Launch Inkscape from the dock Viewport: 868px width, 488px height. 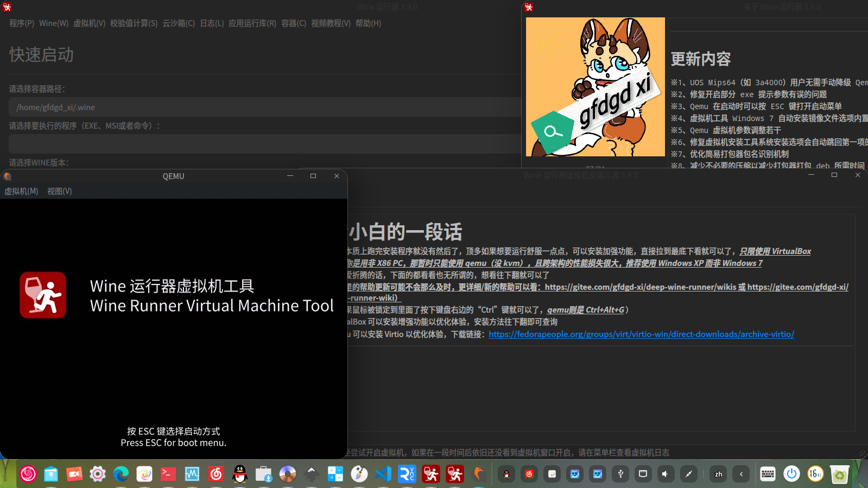(x=312, y=474)
